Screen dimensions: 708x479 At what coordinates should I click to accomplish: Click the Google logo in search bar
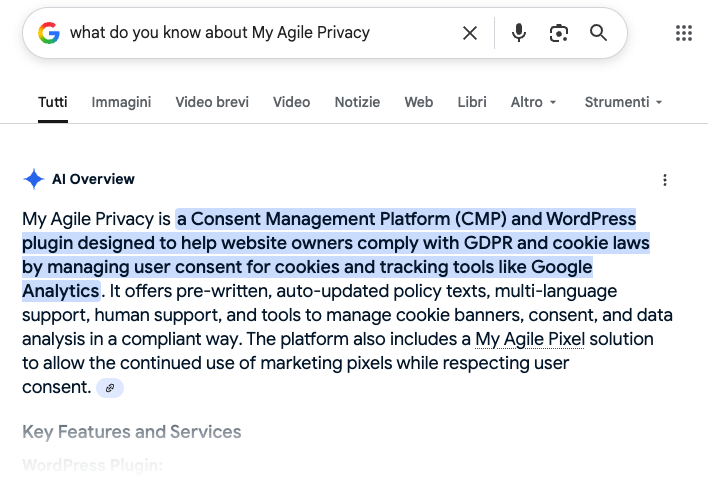coord(49,33)
